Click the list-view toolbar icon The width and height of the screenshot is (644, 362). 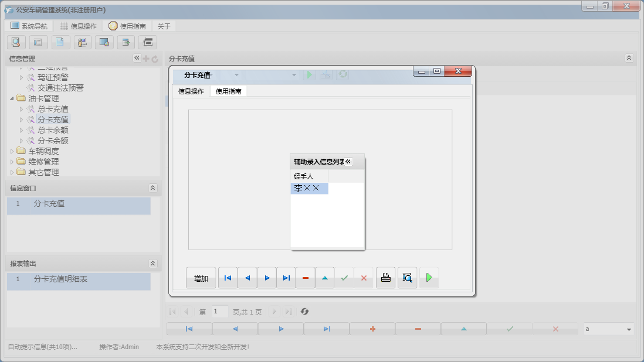pyautogui.click(x=38, y=42)
